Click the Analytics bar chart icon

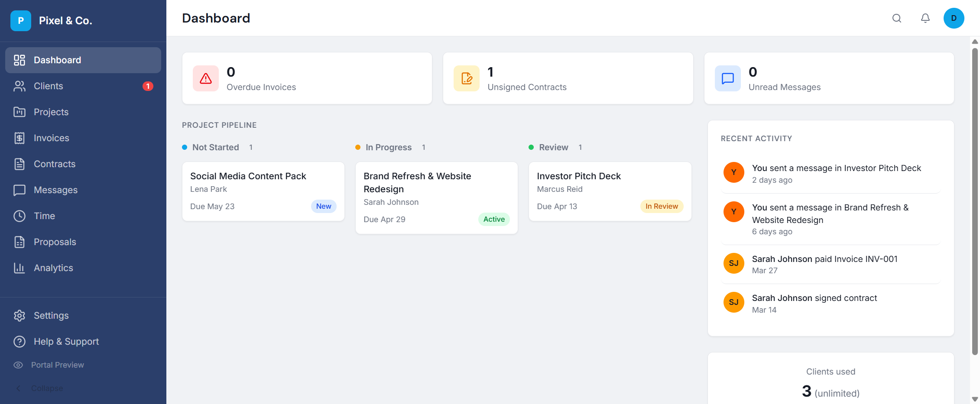19,268
